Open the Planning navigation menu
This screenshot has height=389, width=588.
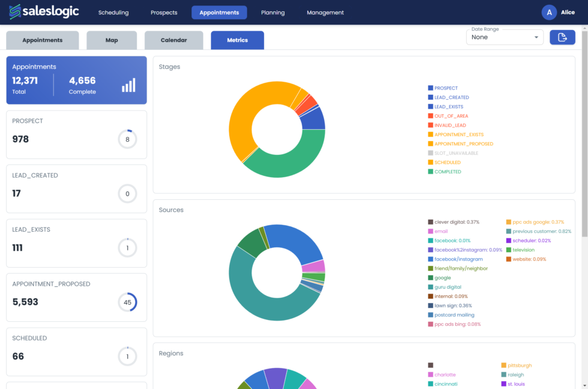(x=273, y=13)
